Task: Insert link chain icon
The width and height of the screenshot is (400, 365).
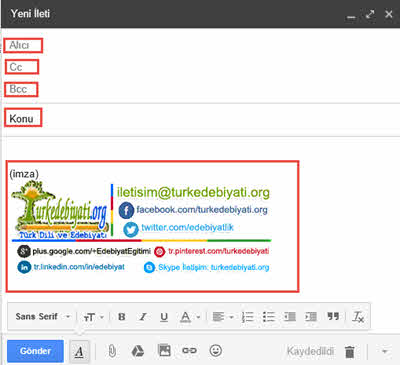Action: (x=189, y=351)
